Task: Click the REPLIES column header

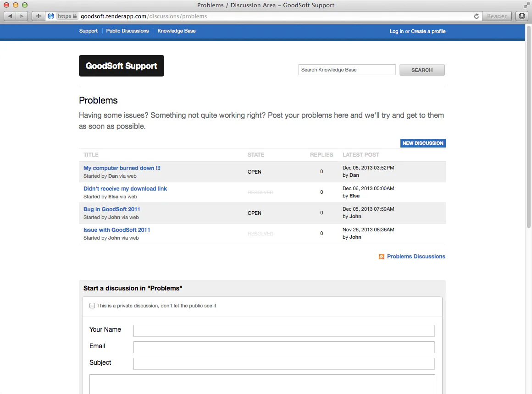Action: pos(321,154)
